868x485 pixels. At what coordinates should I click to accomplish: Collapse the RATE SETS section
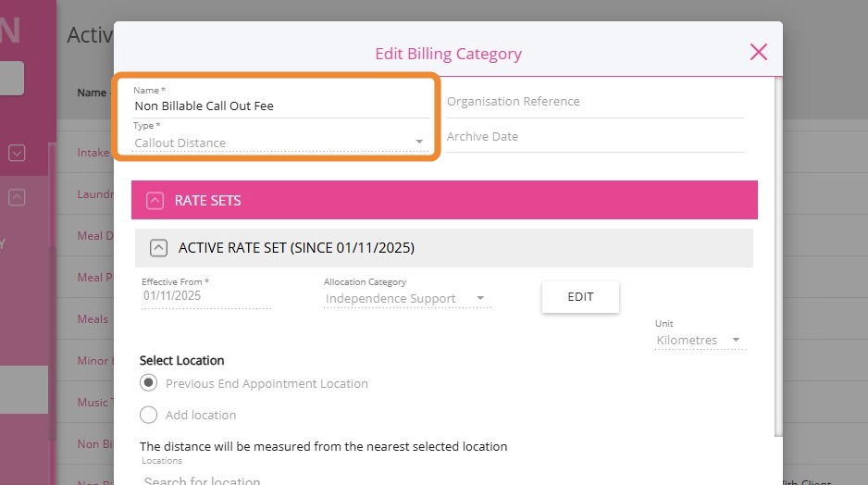pyautogui.click(x=155, y=200)
